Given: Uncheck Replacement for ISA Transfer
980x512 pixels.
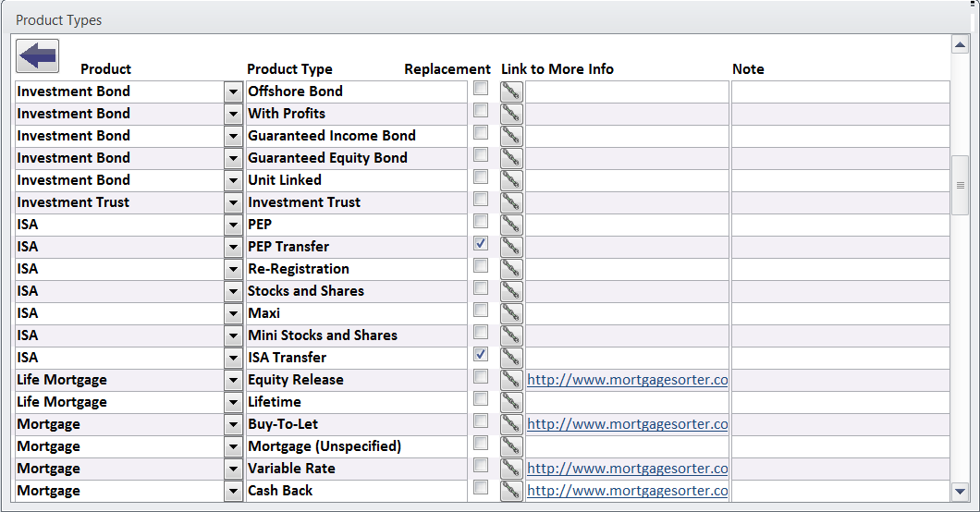Looking at the screenshot, I should [481, 355].
